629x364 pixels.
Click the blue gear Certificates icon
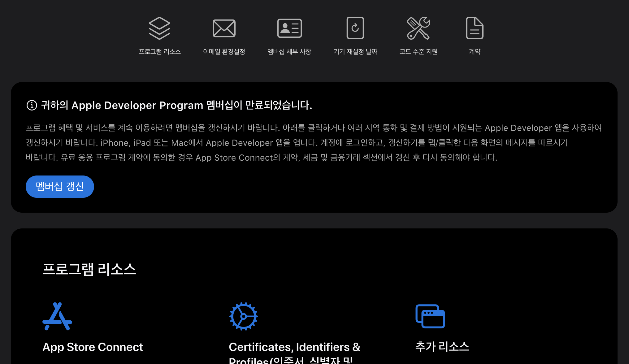click(x=244, y=316)
